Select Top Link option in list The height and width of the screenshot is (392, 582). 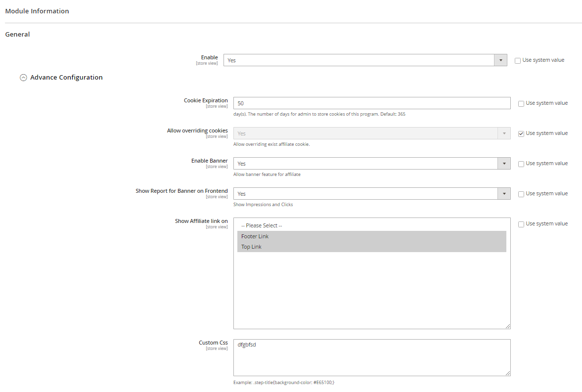tap(371, 247)
